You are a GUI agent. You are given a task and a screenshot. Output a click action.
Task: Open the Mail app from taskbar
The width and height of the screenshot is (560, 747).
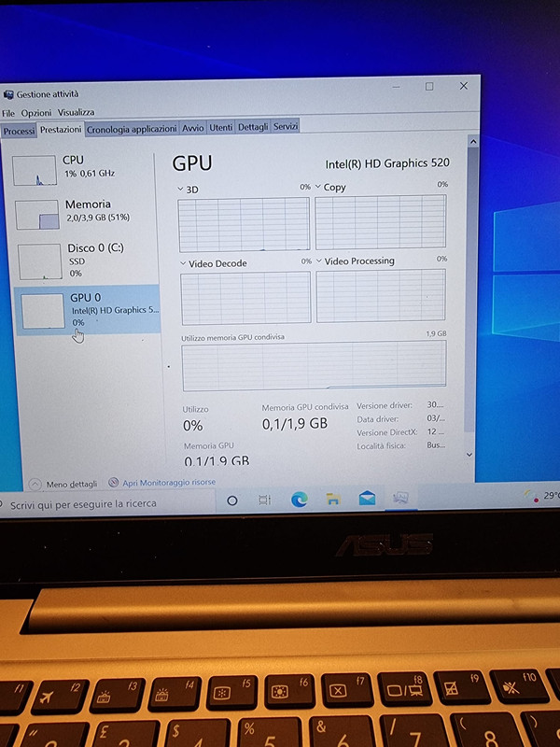point(367,499)
